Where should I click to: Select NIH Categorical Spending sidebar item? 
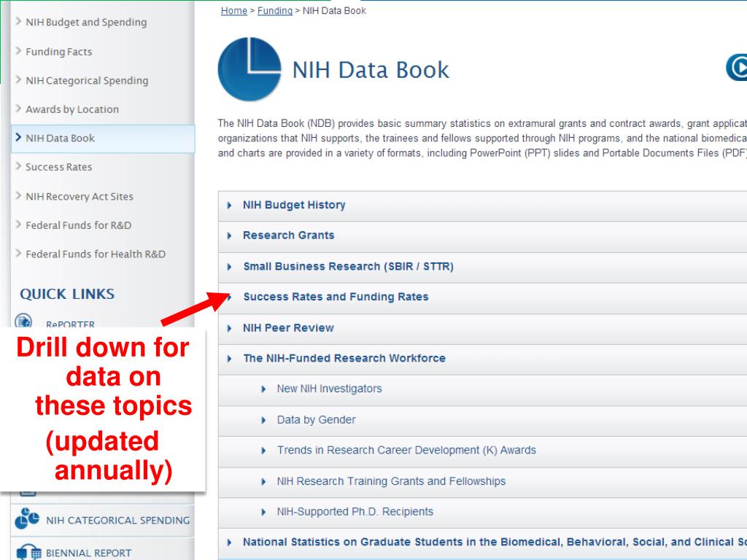click(x=87, y=80)
